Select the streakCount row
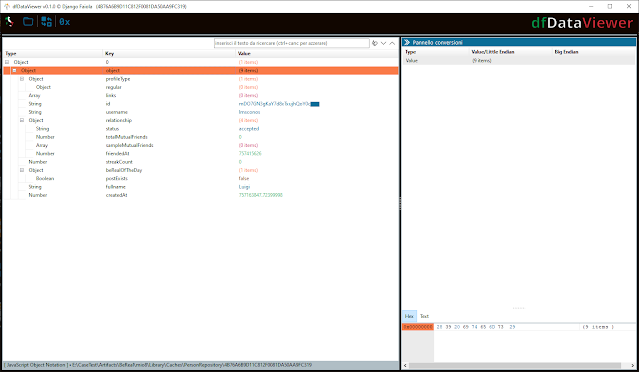Viewport: 639px width, 372px height. pos(201,162)
